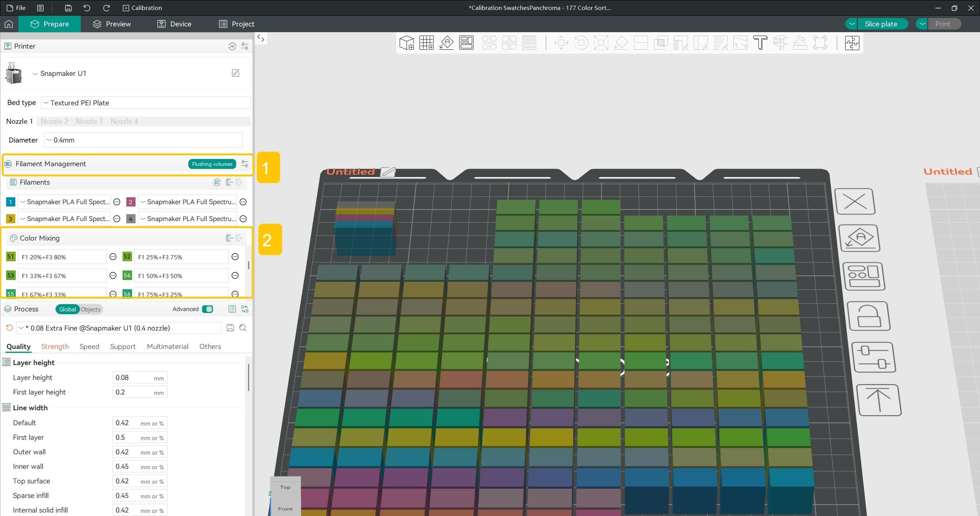Switch to the Project tab
Screen dimensions: 980x516
point(237,24)
